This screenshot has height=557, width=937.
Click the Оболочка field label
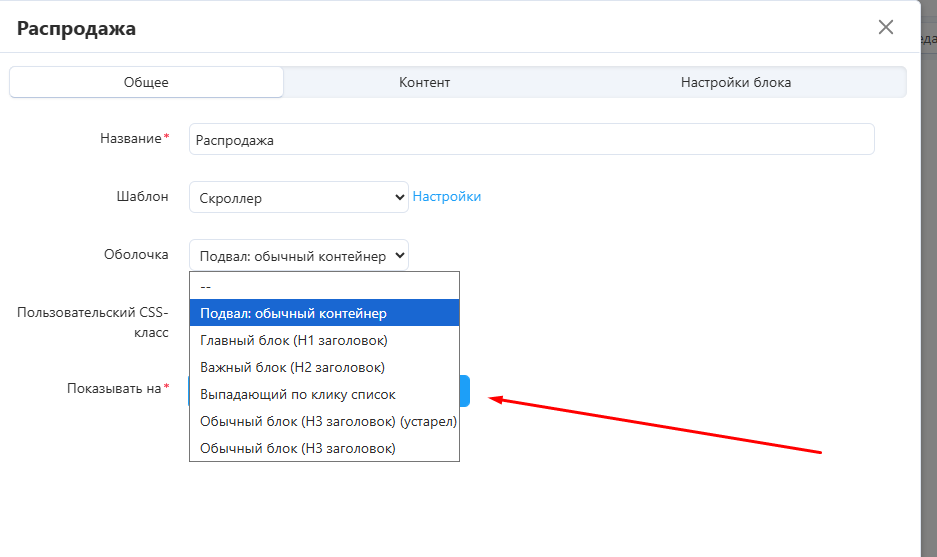(136, 254)
